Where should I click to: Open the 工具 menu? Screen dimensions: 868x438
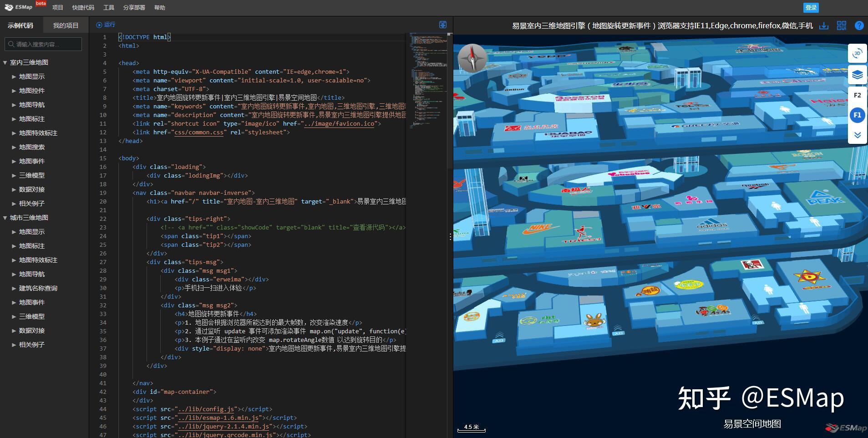coord(109,8)
